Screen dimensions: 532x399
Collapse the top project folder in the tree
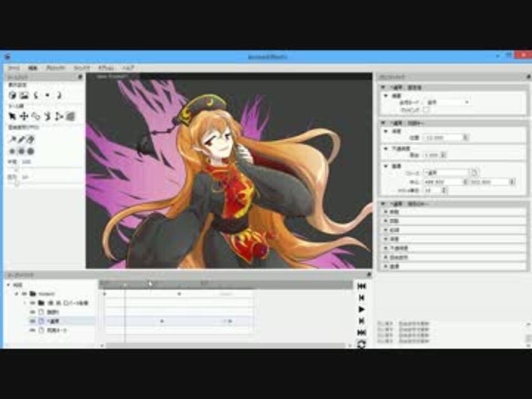[17, 294]
